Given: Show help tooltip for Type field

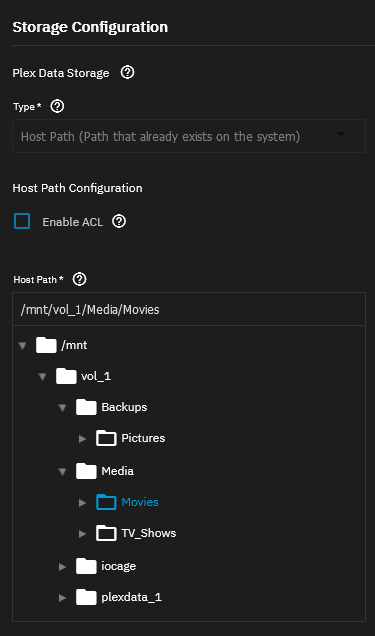Looking at the screenshot, I should [x=57, y=106].
